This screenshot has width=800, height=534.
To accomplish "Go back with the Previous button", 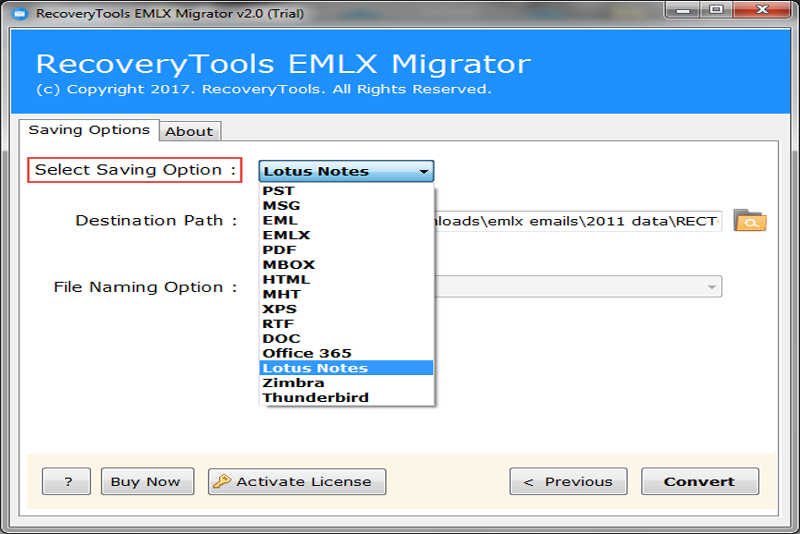I will click(568, 481).
